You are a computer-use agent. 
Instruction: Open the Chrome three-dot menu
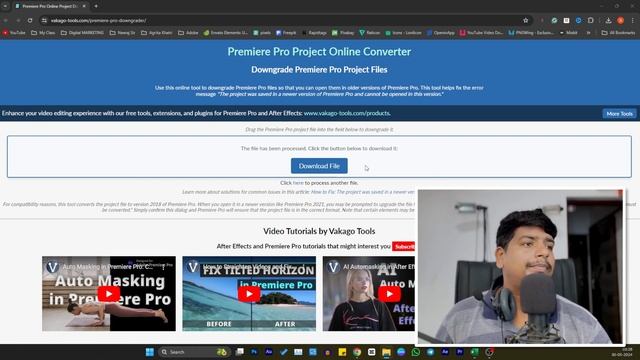coord(633,20)
